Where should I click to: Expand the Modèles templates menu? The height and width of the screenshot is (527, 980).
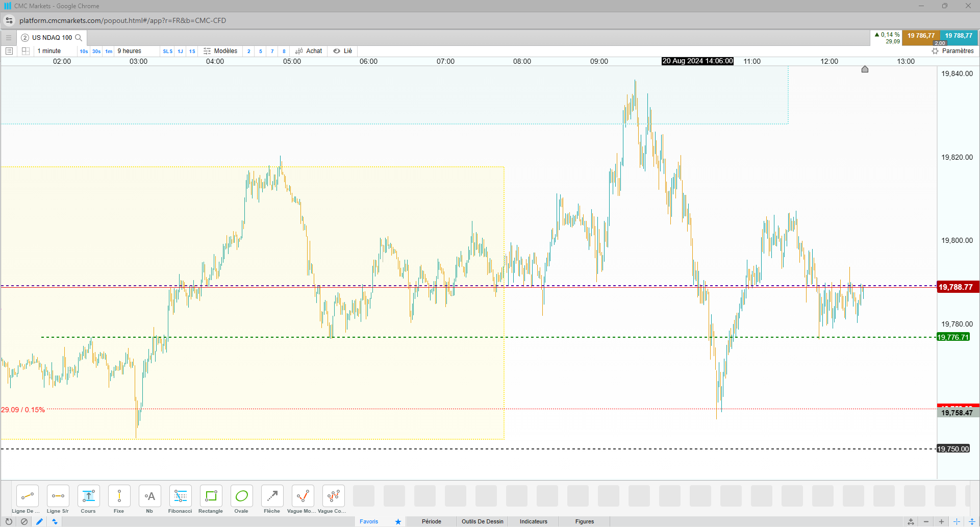click(x=220, y=51)
